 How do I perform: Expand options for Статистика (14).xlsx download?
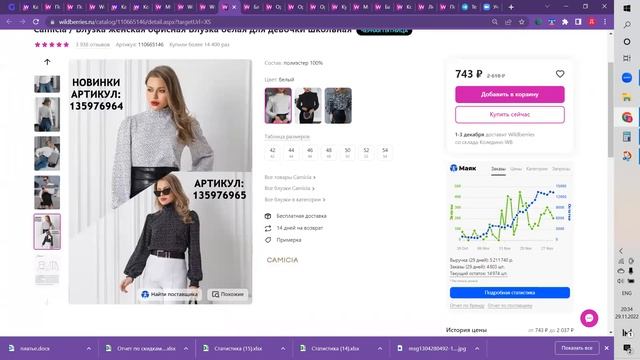[380, 349]
